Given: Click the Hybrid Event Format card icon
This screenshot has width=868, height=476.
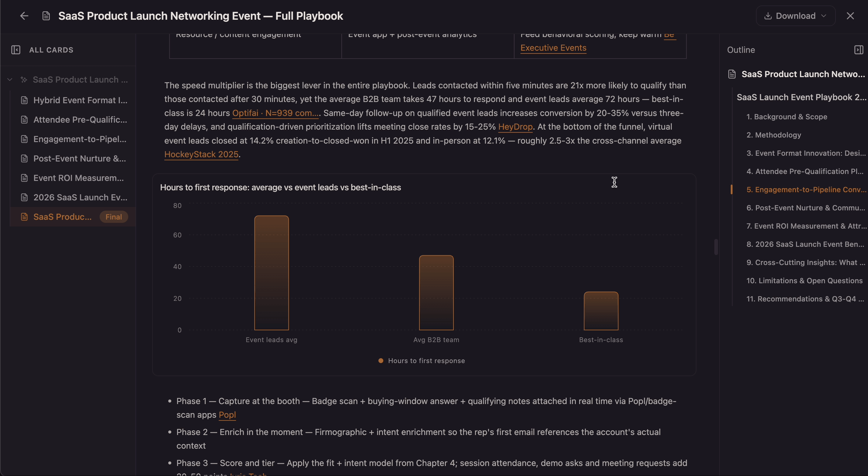Looking at the screenshot, I should pos(24,100).
